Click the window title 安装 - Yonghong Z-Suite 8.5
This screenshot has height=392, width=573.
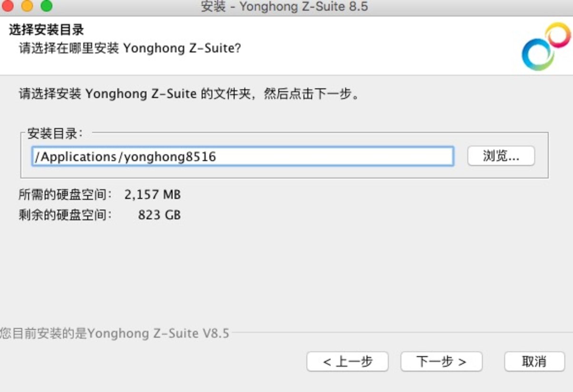click(286, 7)
